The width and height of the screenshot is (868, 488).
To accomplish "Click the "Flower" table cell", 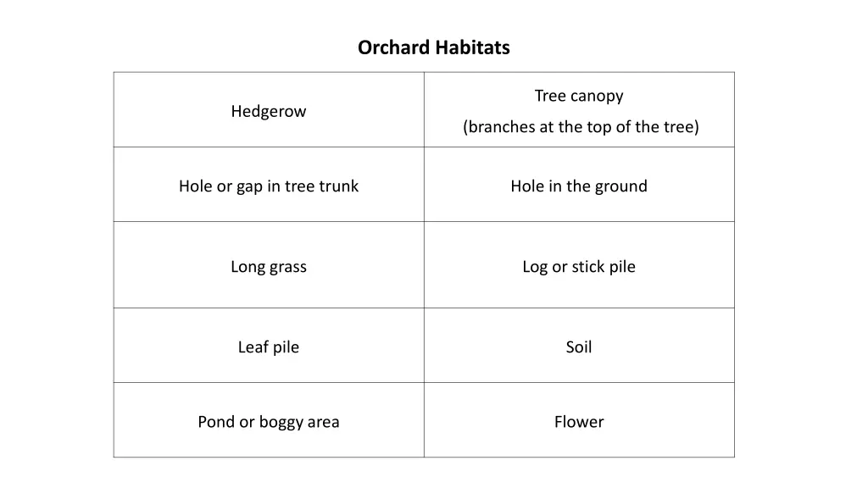I will coord(579,422).
